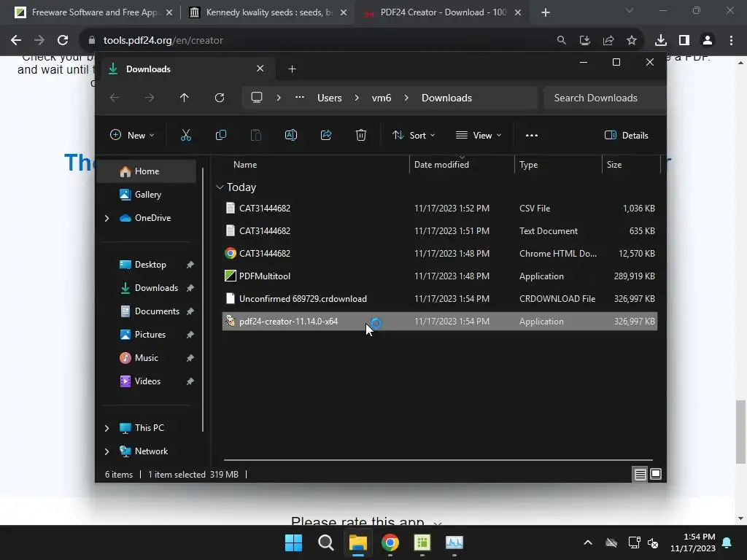Viewport: 747px width, 560px height.
Task: Collapse the Today group
Action: [220, 187]
